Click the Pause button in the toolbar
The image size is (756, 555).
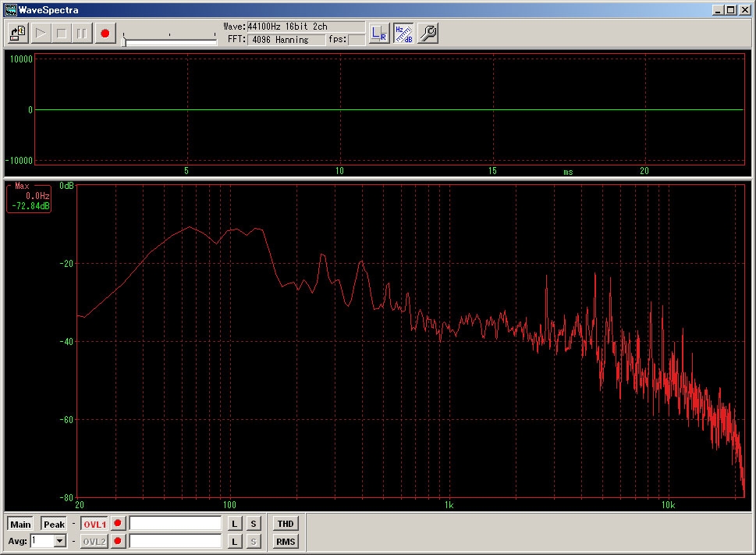pos(83,34)
